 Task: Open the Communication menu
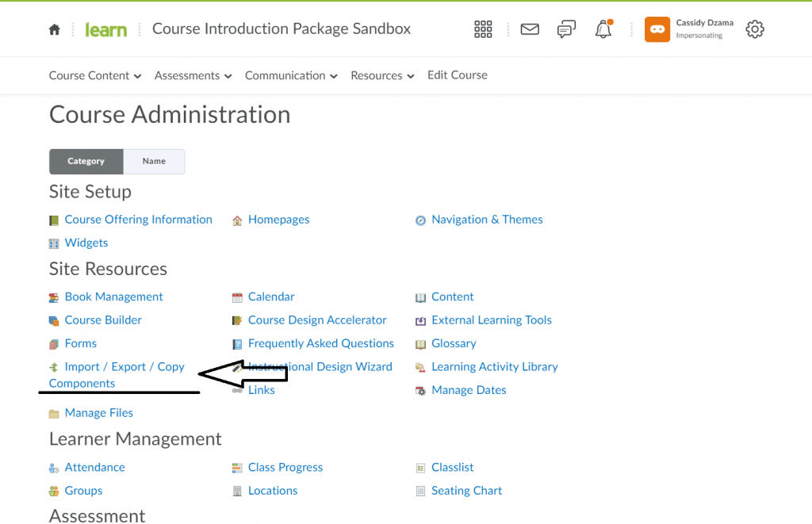click(x=285, y=75)
